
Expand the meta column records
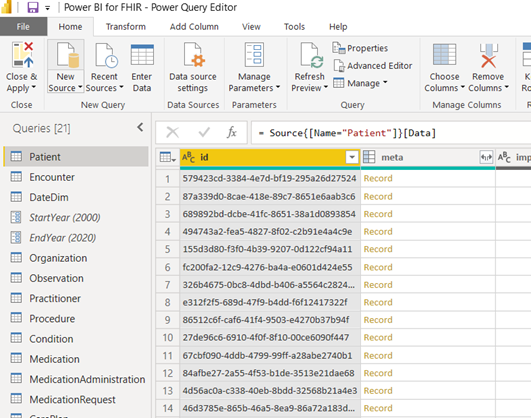(x=486, y=157)
